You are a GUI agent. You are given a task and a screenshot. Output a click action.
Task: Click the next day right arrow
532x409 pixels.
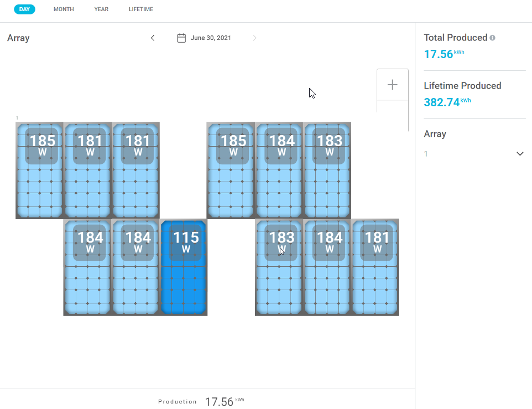[x=254, y=38]
